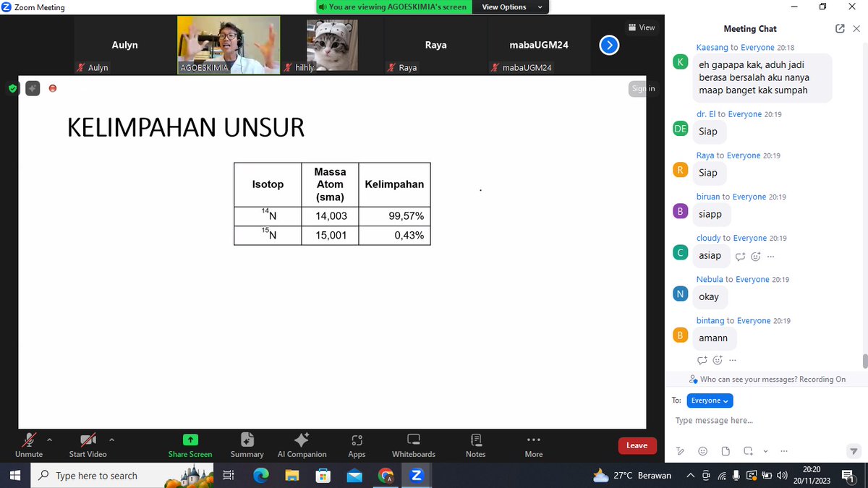Screen dimensions: 868x488
Task: Open the meeting Summary
Action: tap(247, 445)
